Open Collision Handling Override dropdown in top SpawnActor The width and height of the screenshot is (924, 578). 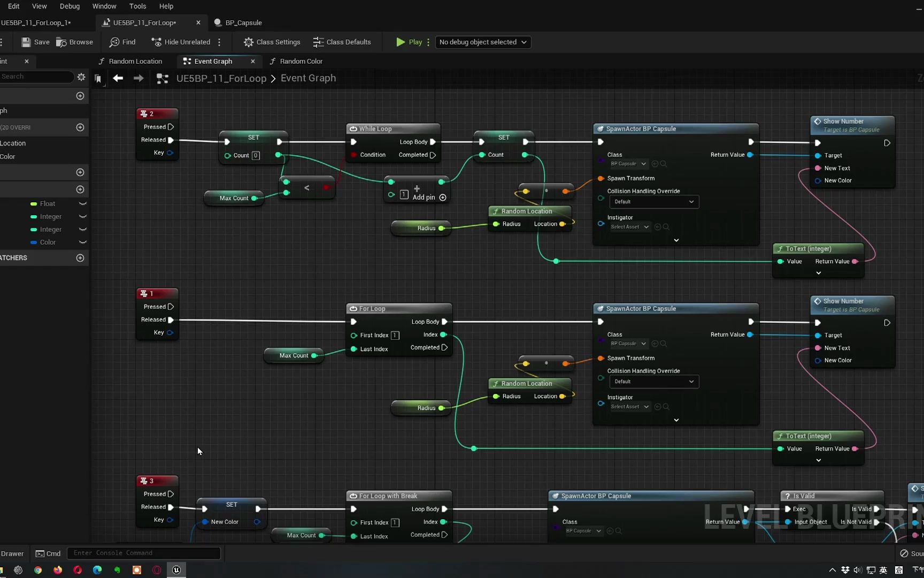pos(653,202)
